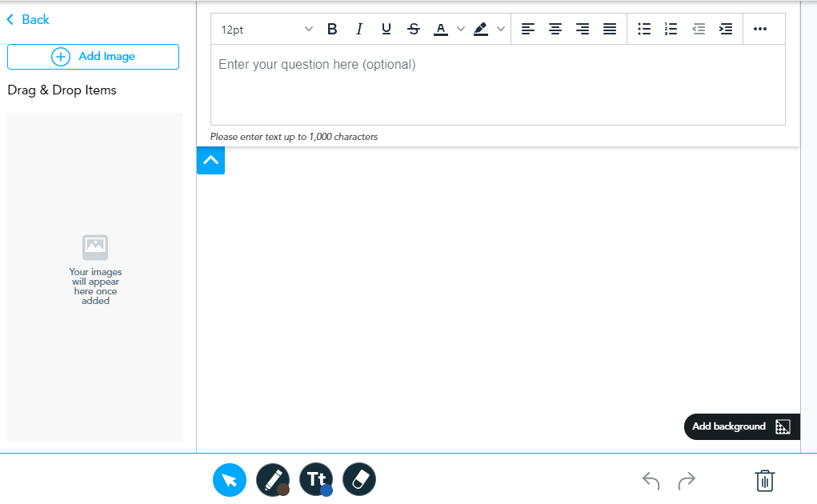Toggle strikethrough formatting
The width and height of the screenshot is (817, 504).
click(x=414, y=29)
